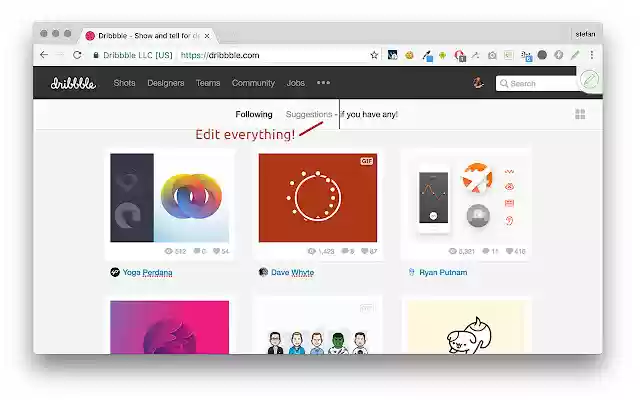The height and width of the screenshot is (400, 640).
Task: Open the Chrome three-dot menu
Action: [592, 55]
